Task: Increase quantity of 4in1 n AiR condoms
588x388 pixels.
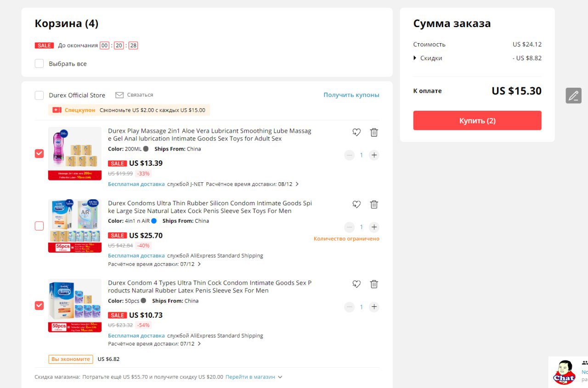Action: coord(374,227)
